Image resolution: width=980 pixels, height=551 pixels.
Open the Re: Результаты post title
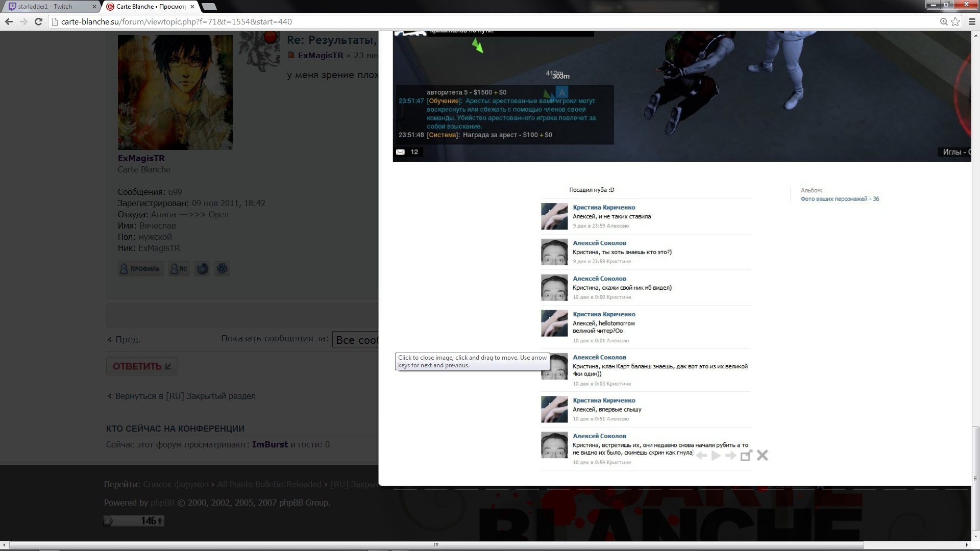click(x=332, y=40)
